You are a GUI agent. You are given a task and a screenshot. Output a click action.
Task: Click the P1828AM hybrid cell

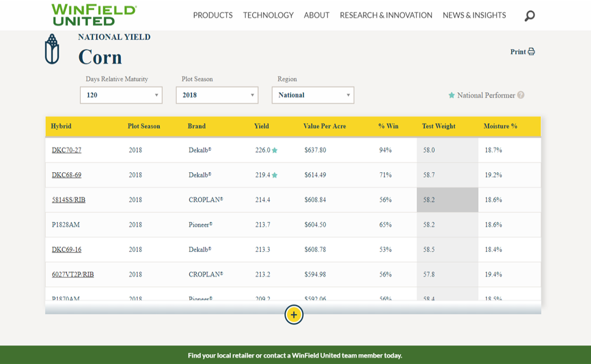(66, 224)
